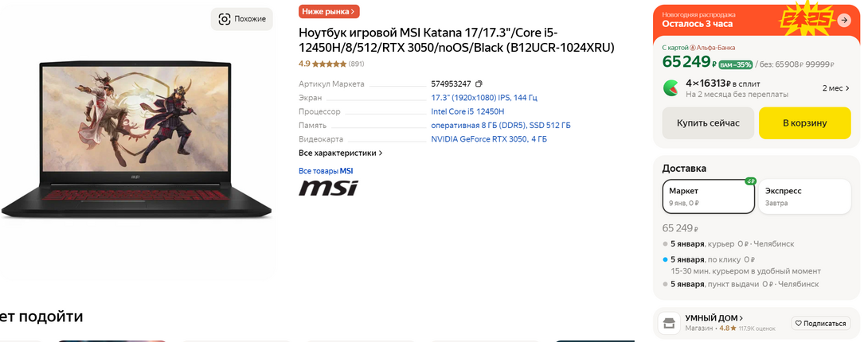Open the 2 мес split term selector

click(836, 88)
